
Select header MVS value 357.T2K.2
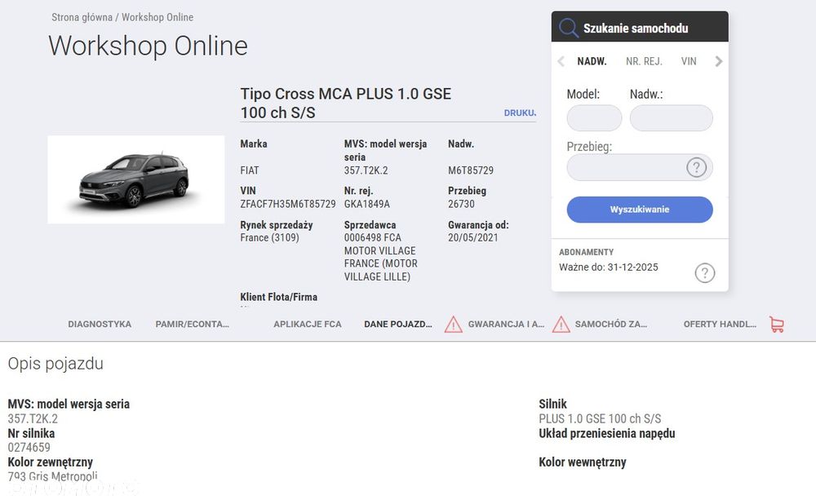click(366, 170)
